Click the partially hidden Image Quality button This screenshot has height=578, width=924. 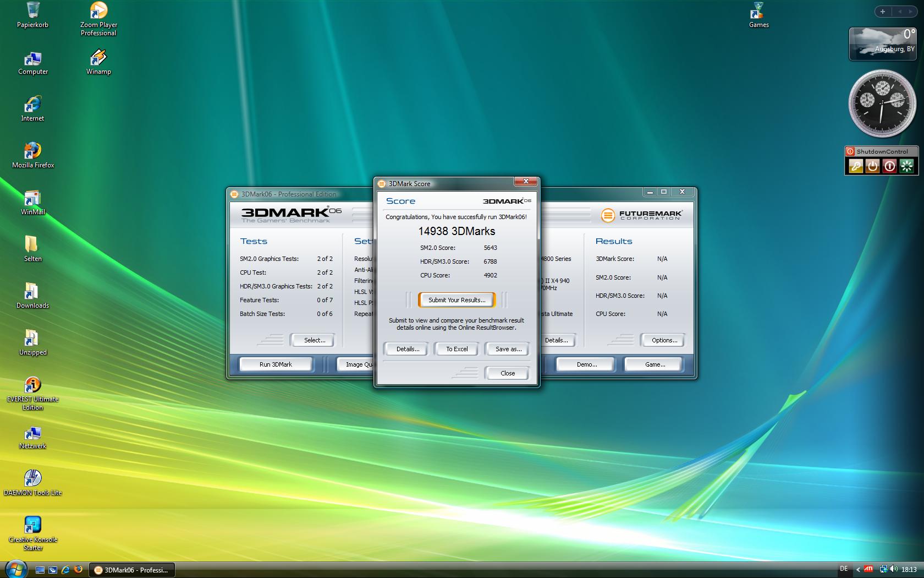point(354,364)
